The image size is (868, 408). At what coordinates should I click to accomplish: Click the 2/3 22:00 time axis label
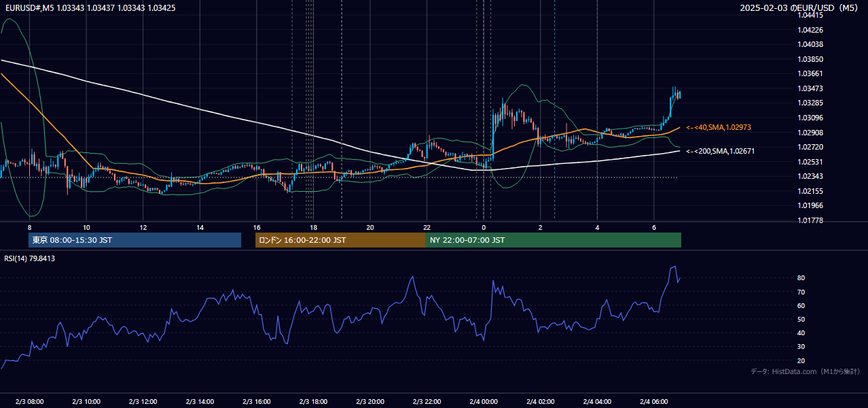[x=427, y=401]
